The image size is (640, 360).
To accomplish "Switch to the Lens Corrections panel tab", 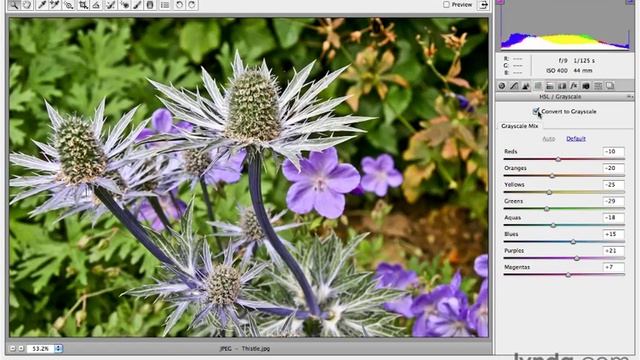I will click(x=562, y=86).
